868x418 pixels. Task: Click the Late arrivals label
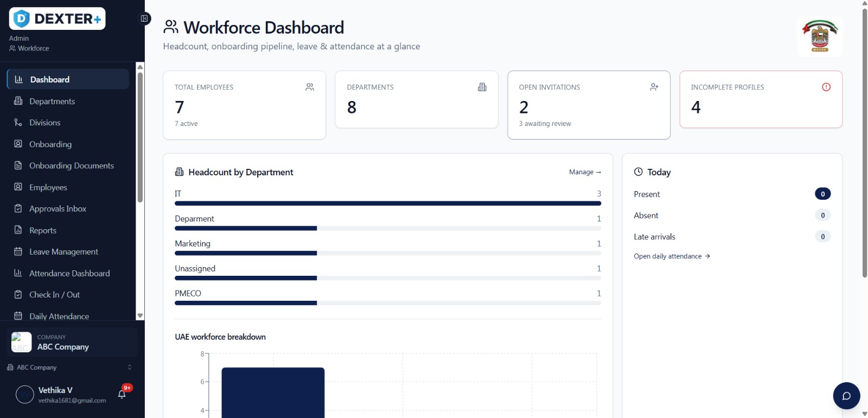click(654, 237)
